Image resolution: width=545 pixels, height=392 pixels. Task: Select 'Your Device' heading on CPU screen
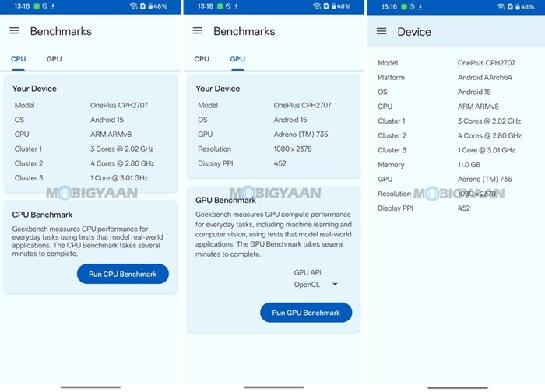34,89
